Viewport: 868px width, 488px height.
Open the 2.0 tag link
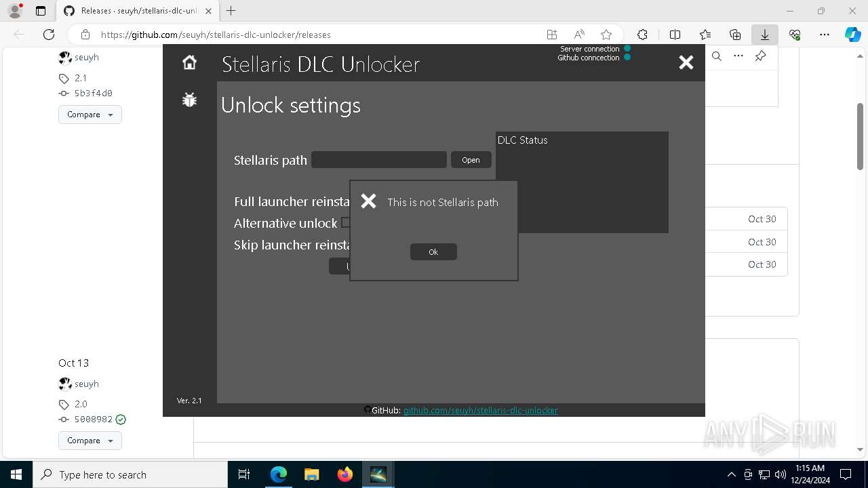coord(81,404)
